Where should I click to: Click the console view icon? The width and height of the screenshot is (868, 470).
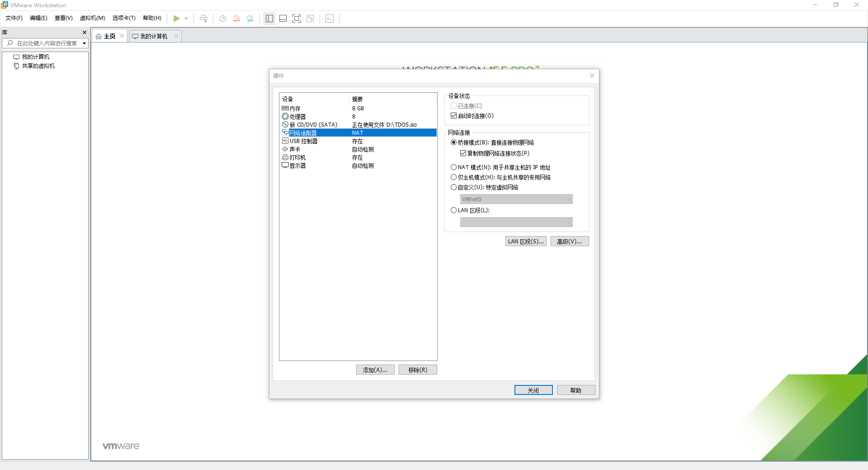(x=330, y=19)
